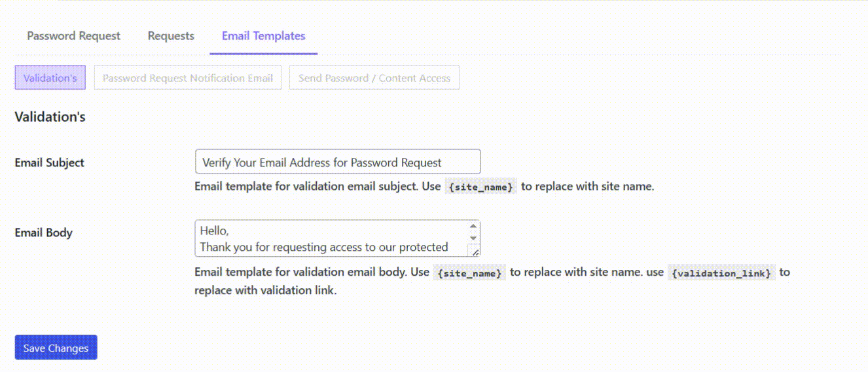Open the Password Request tab
868x372 pixels.
tap(73, 36)
